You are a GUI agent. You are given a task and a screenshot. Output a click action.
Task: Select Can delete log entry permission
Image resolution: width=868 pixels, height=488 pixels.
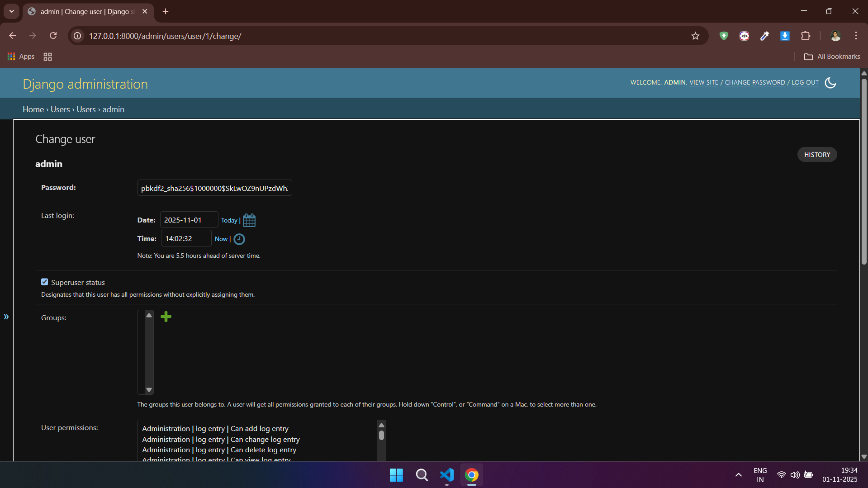pyautogui.click(x=219, y=450)
